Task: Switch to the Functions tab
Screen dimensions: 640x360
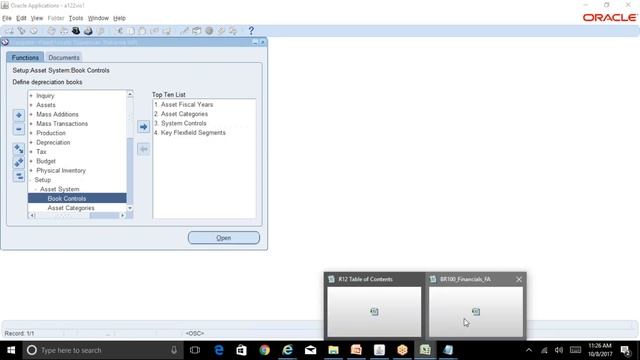Action: pyautogui.click(x=25, y=58)
